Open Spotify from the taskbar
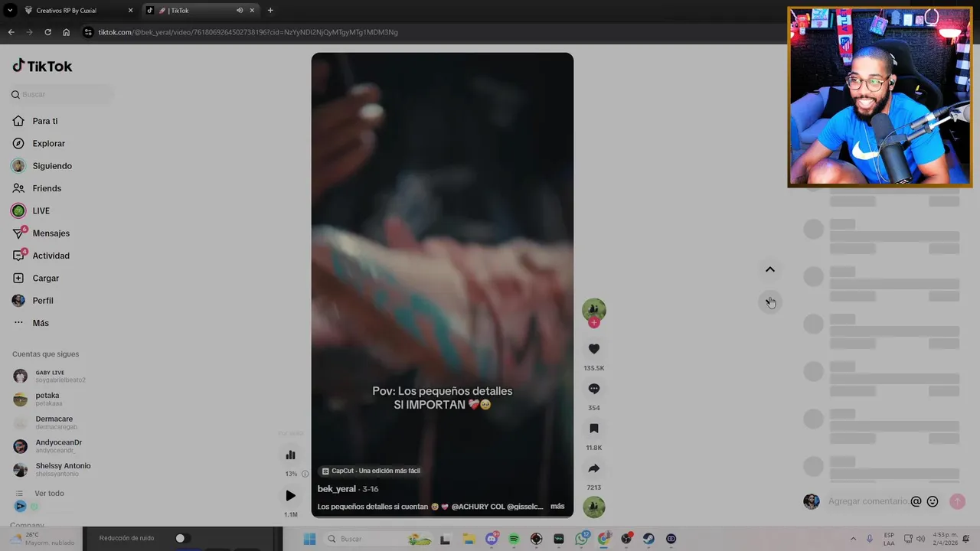The height and width of the screenshot is (551, 980). pyautogui.click(x=514, y=539)
